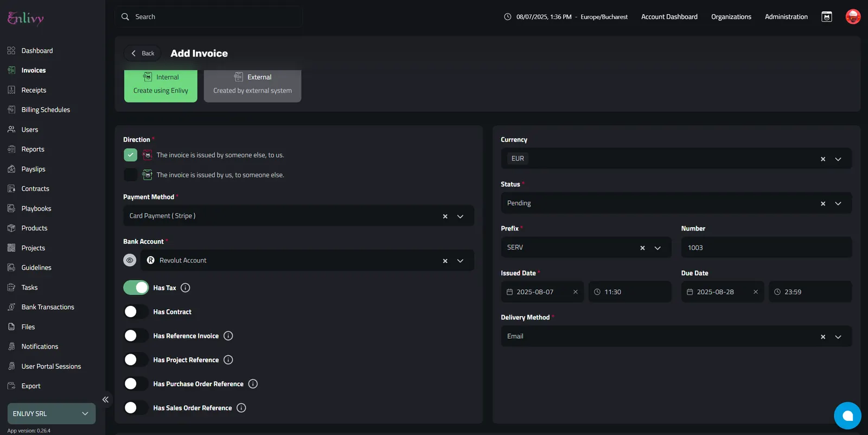Image resolution: width=868 pixels, height=435 pixels.
Task: Open Administration link in top bar
Action: pyautogui.click(x=786, y=17)
